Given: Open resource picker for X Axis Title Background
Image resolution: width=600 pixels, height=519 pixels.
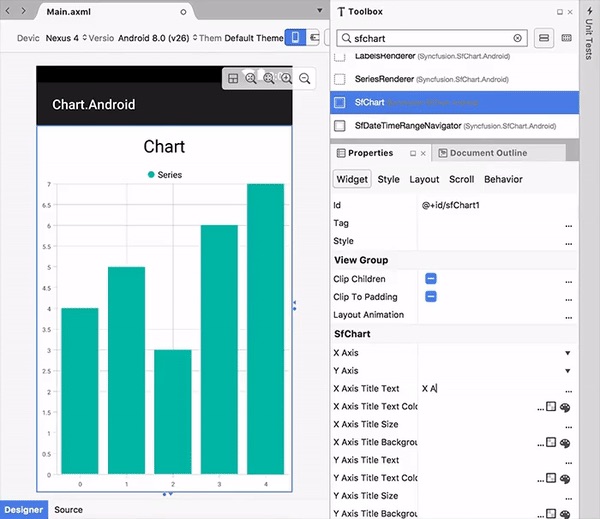Looking at the screenshot, I should (x=551, y=443).
